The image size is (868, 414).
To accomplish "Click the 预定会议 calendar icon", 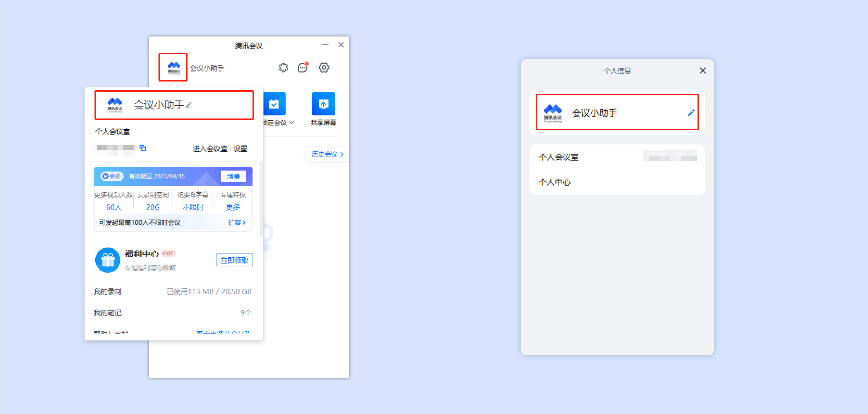I will (x=274, y=104).
